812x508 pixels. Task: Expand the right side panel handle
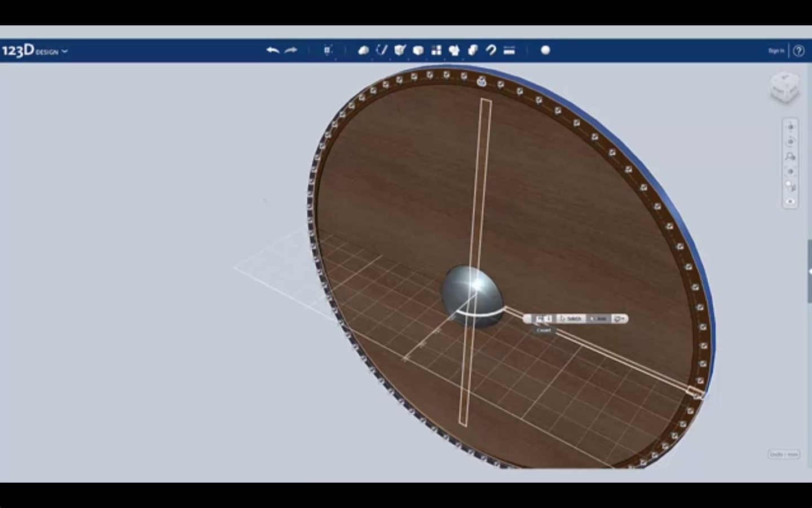tap(810, 271)
